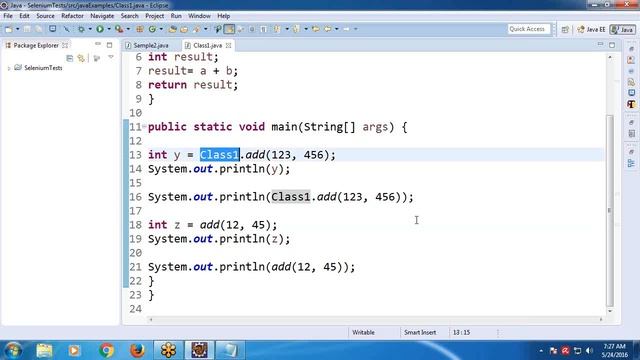Click the taskbar volume icon
The height and width of the screenshot is (360, 640).
(589, 351)
